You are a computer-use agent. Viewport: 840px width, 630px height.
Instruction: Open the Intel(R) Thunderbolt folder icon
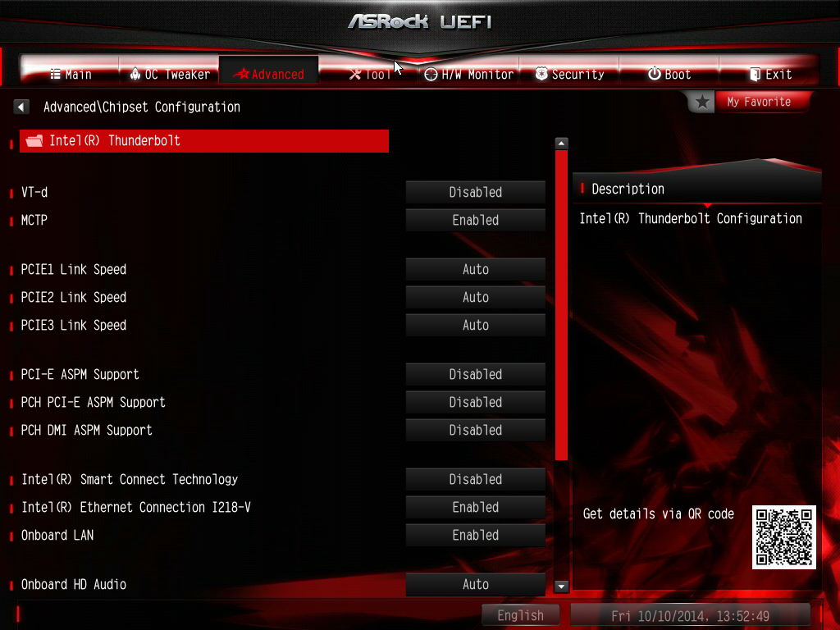34,141
